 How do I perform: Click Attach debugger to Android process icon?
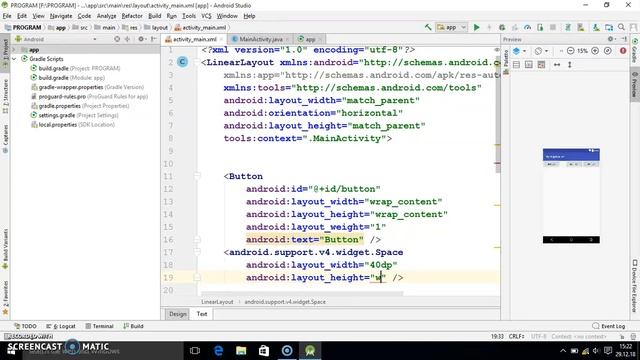tap(540, 27)
